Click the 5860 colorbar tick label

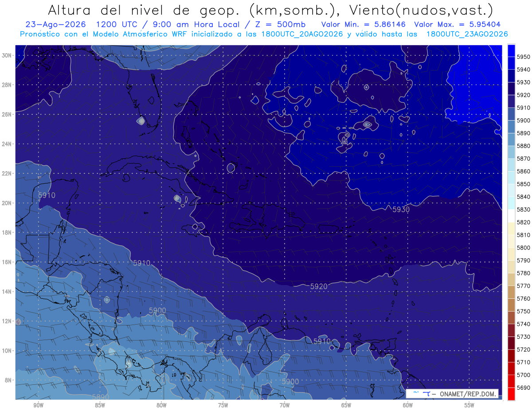[x=523, y=171]
